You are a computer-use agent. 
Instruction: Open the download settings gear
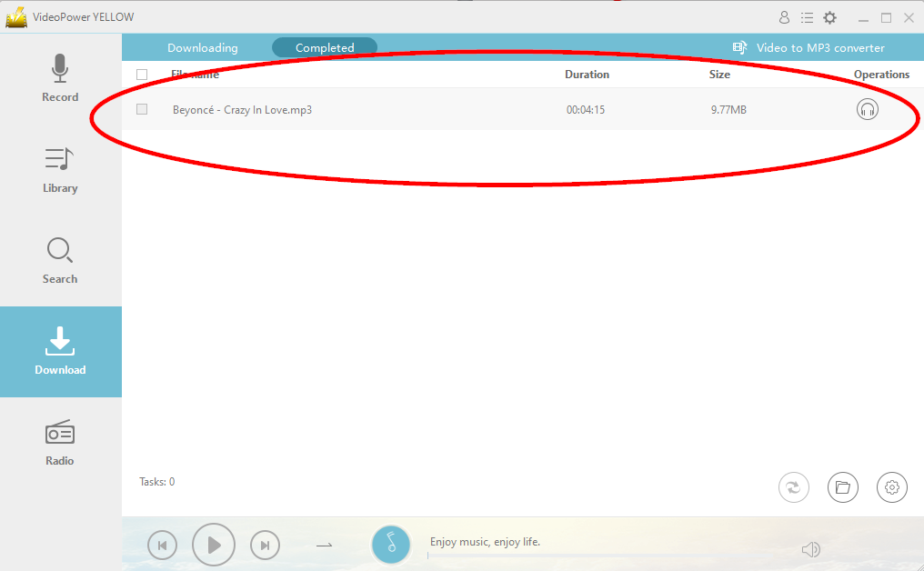891,487
